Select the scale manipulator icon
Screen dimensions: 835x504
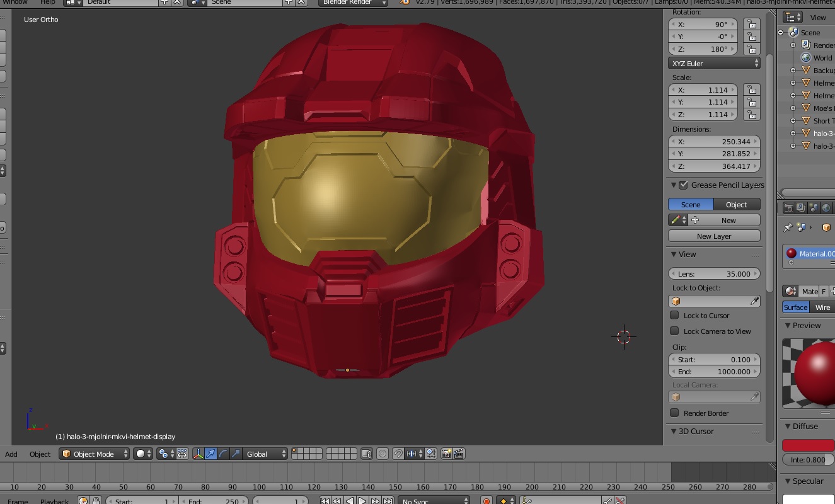(236, 454)
